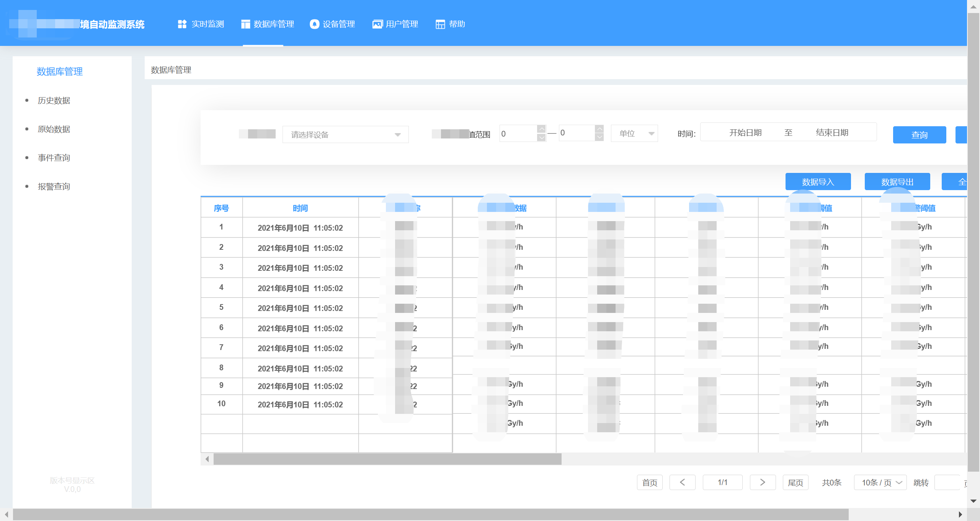Click the 帮助 table icon

[440, 24]
